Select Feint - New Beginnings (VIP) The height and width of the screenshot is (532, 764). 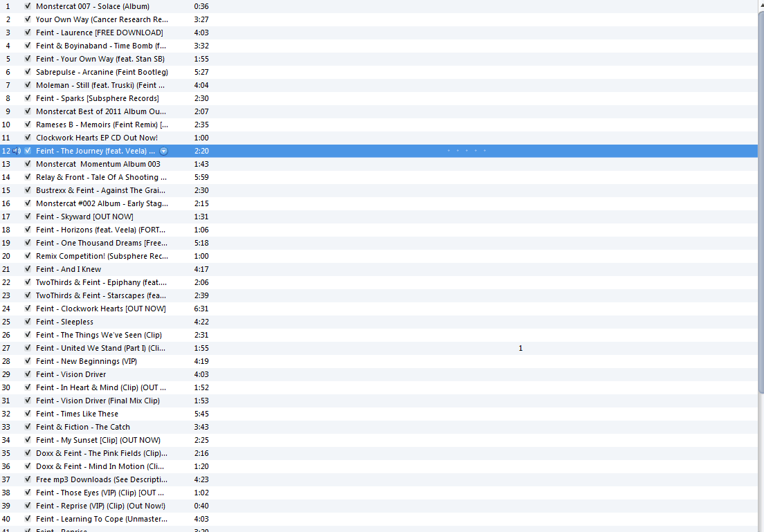[87, 362]
